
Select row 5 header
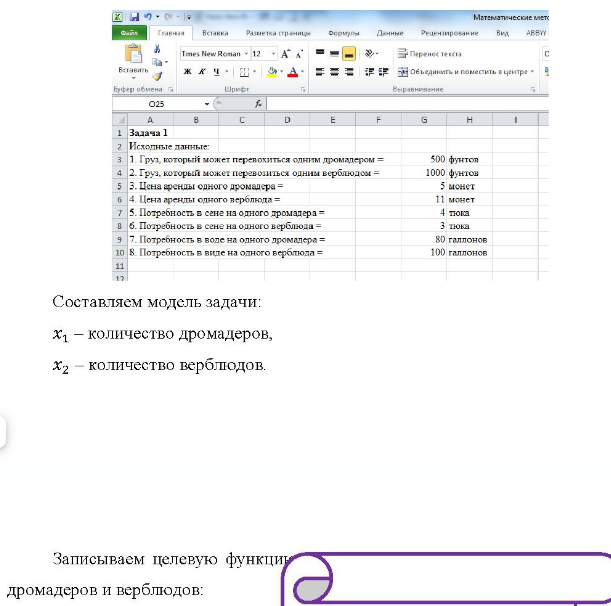(x=120, y=186)
